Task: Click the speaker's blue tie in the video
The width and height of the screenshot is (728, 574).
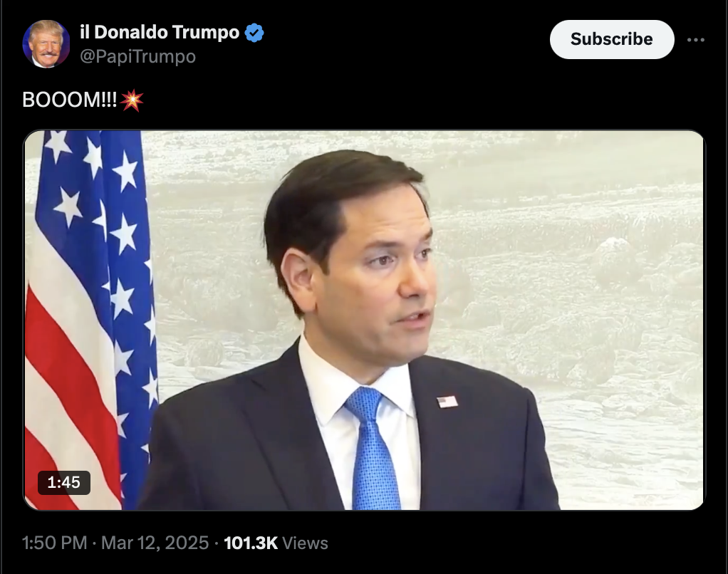Action: click(x=373, y=450)
